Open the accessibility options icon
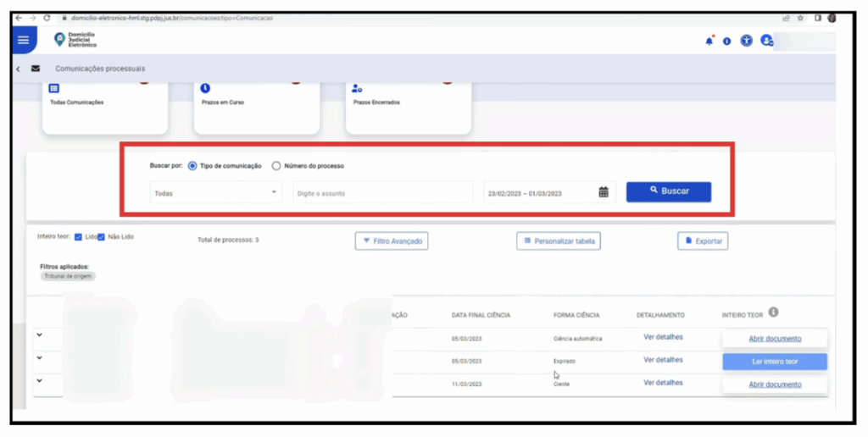The width and height of the screenshot is (868, 437). point(746,41)
